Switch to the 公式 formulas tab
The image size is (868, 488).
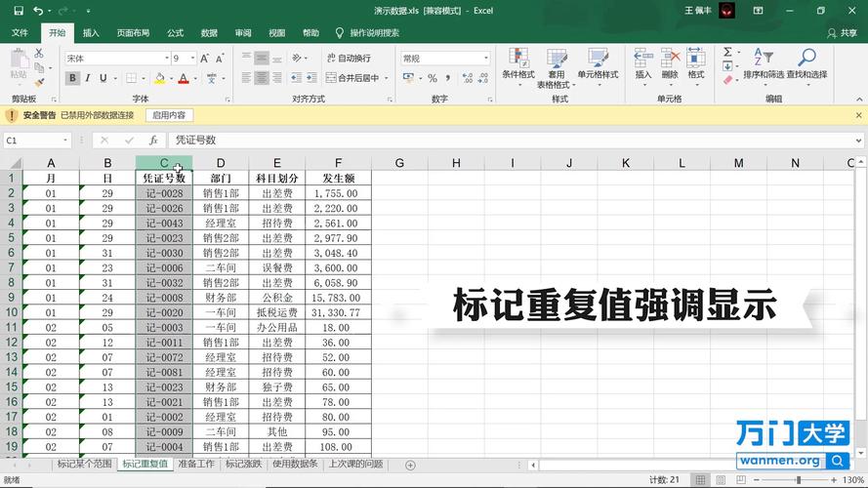175,32
